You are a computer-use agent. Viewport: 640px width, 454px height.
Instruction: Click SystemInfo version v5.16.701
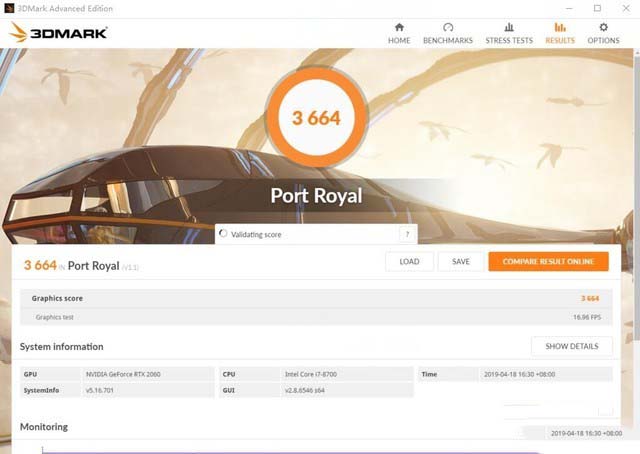pos(100,390)
